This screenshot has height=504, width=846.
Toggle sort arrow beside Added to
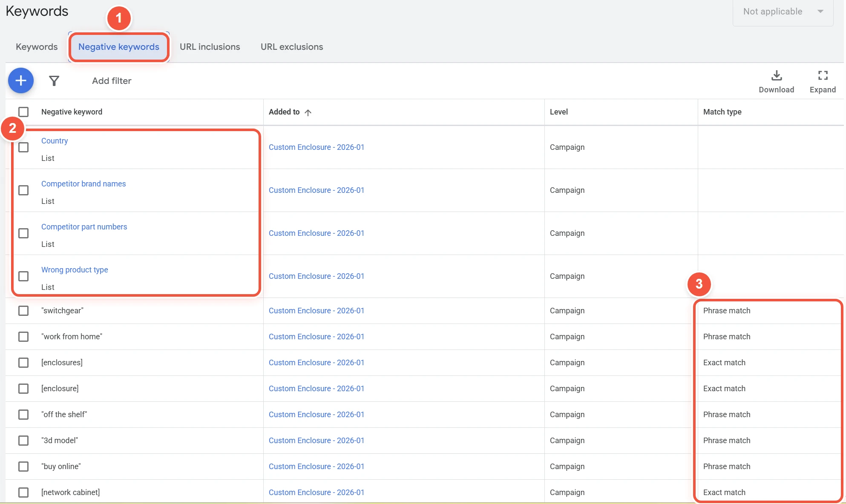[308, 112]
